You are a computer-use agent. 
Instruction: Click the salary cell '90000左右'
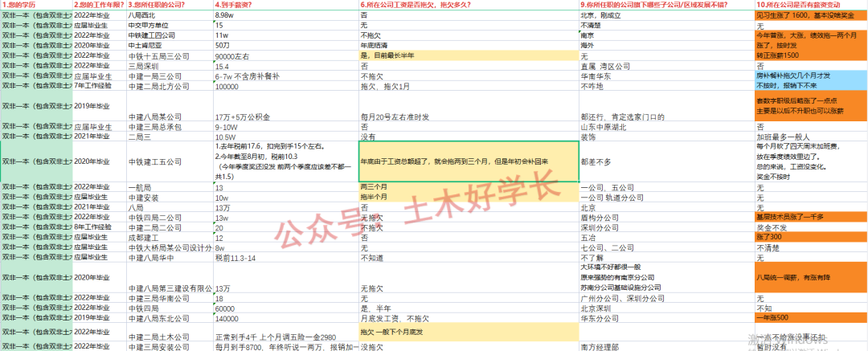(285, 56)
